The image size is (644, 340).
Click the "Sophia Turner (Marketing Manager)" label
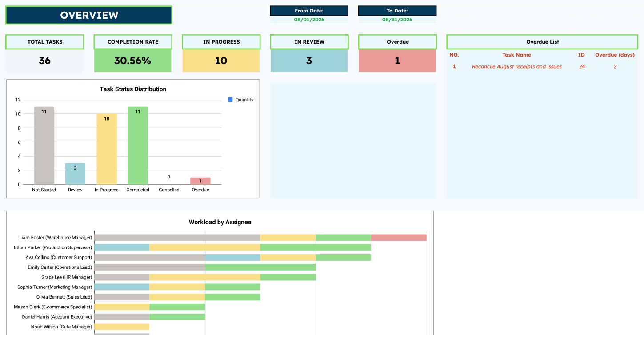(x=55, y=287)
